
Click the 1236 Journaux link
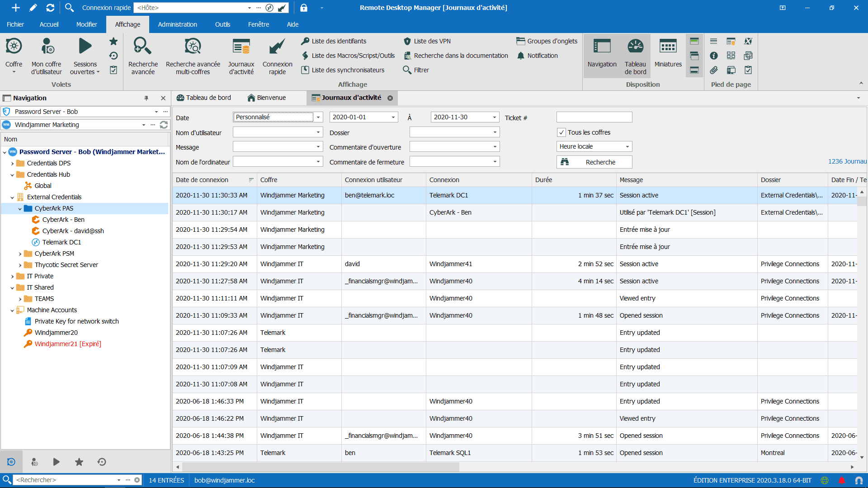[x=848, y=161]
